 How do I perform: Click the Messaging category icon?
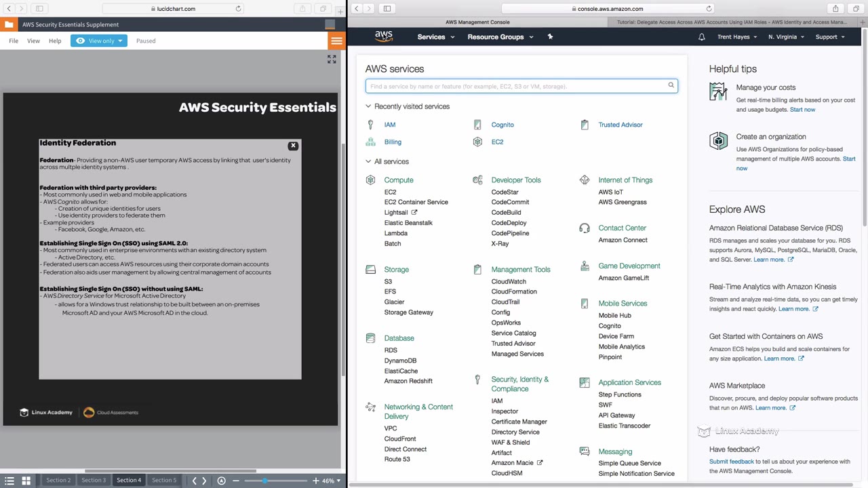coord(585,451)
